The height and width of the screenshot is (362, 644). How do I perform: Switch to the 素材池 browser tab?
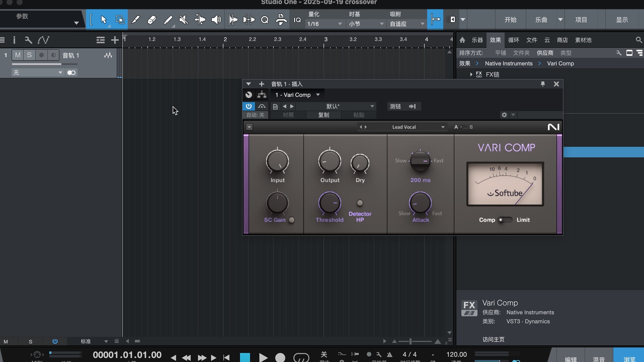(583, 40)
